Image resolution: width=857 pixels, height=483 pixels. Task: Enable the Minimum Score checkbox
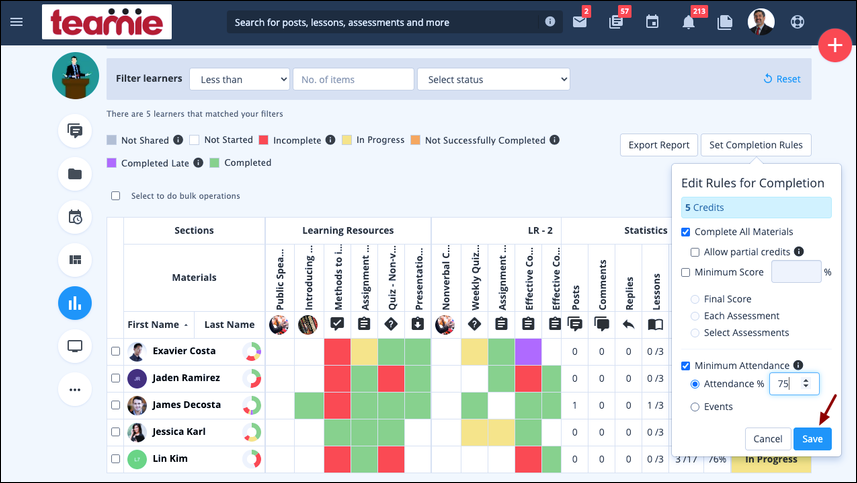click(x=685, y=272)
